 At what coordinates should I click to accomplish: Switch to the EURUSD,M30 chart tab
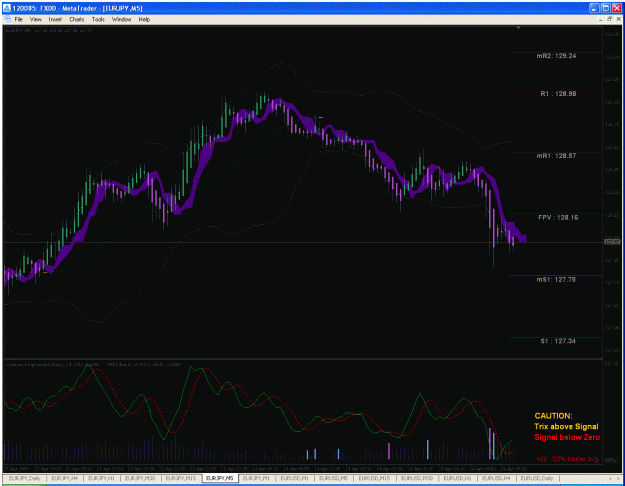click(417, 478)
